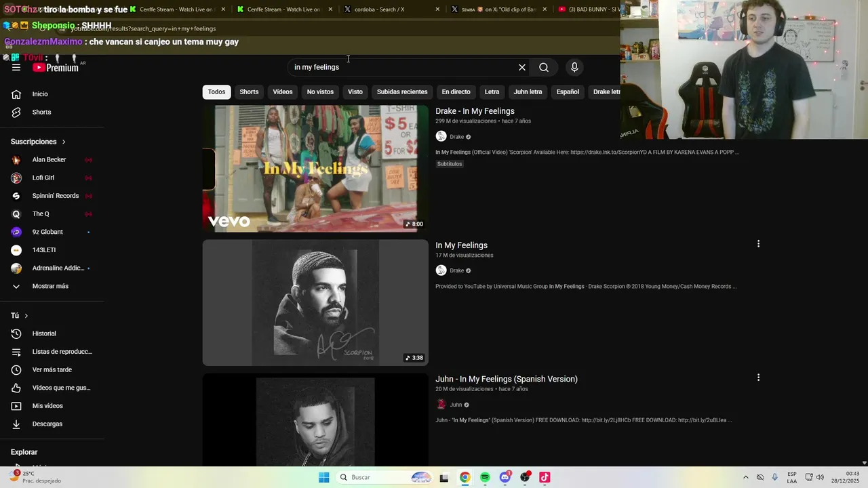Click the YouTube Premium logo
The height and width of the screenshot is (488, 868).
(x=56, y=67)
